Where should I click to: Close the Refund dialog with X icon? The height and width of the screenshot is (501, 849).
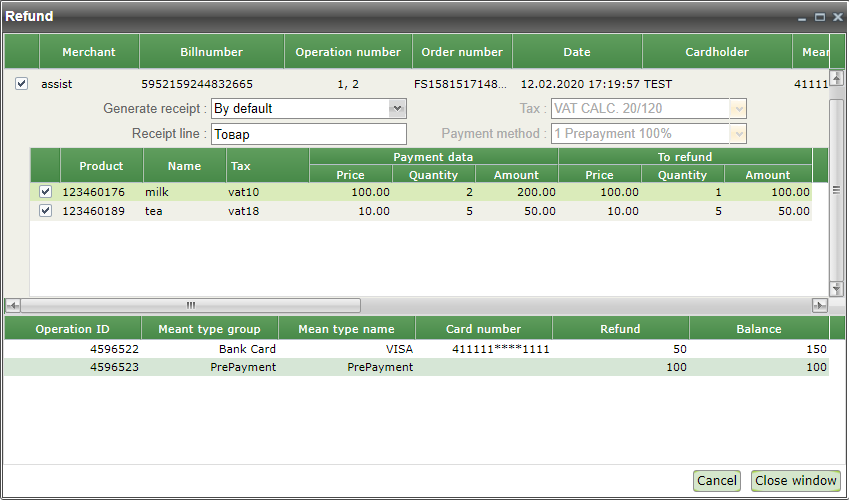coord(836,17)
